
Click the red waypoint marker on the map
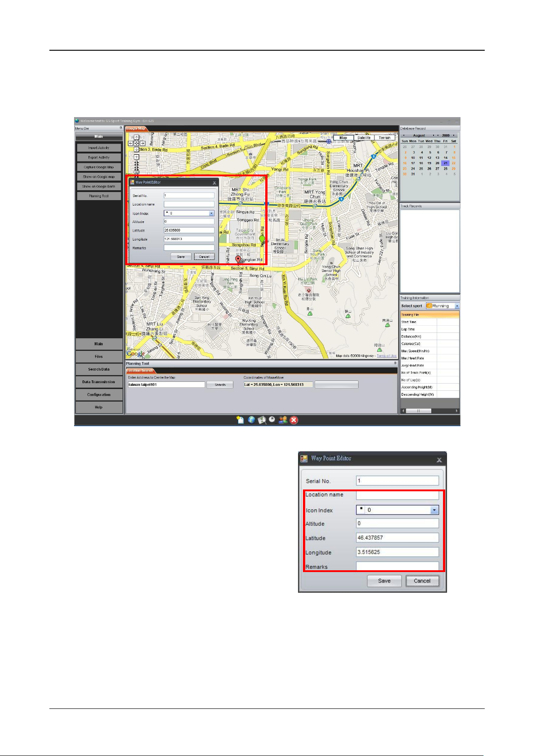238,260
